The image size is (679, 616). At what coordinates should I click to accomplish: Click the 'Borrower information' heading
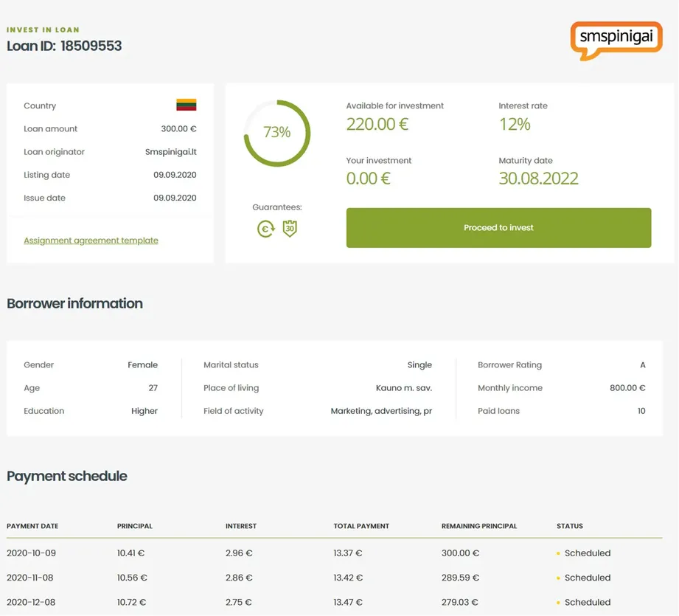click(74, 304)
